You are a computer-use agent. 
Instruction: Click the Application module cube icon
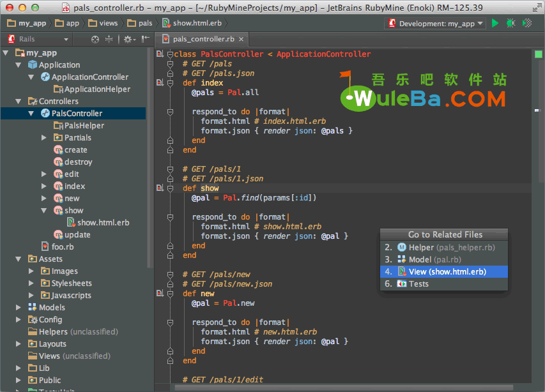tap(33, 64)
